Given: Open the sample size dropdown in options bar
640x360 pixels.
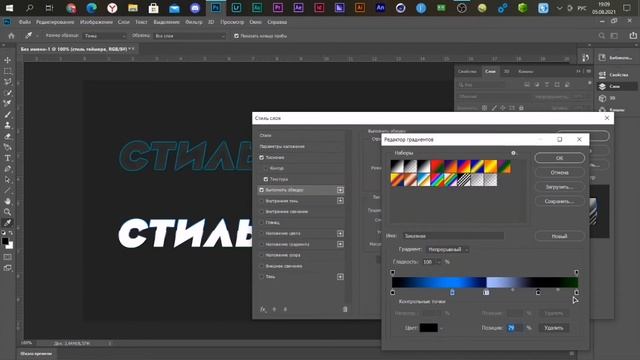Looking at the screenshot, I should 105,36.
